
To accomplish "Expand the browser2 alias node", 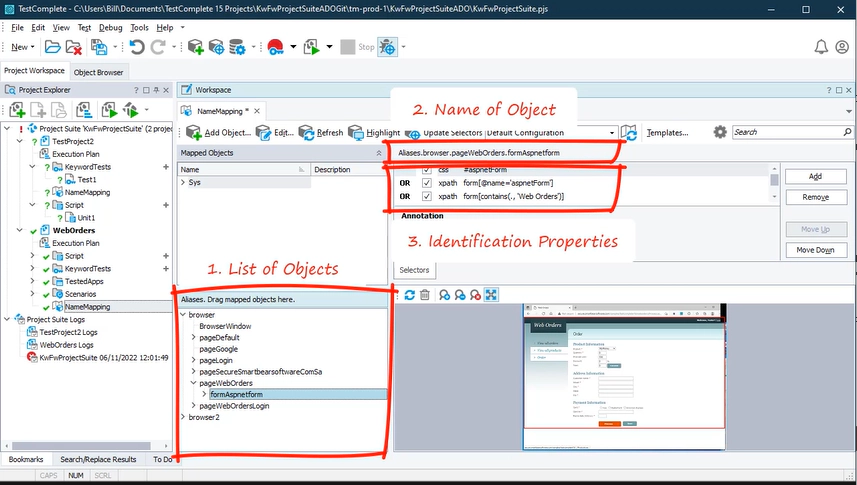I will point(183,417).
